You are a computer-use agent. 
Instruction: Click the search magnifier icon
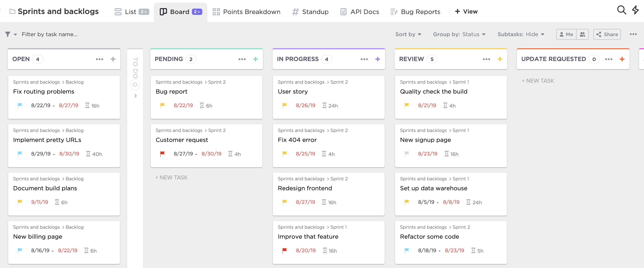622,10
